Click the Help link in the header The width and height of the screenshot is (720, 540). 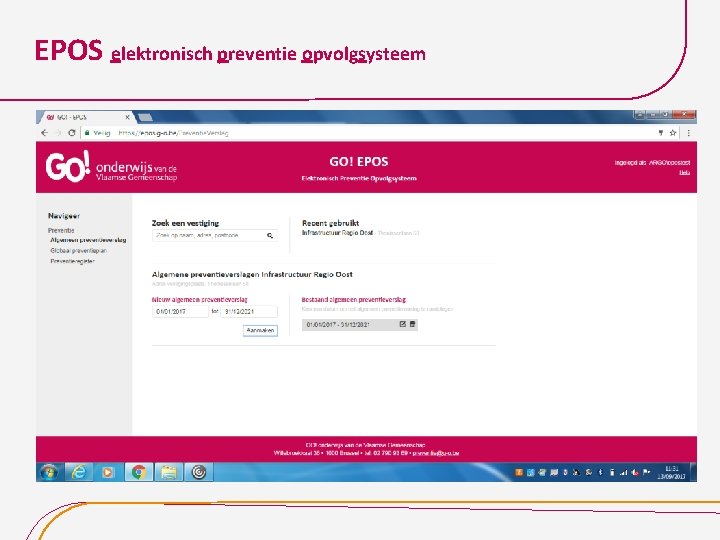point(685,173)
